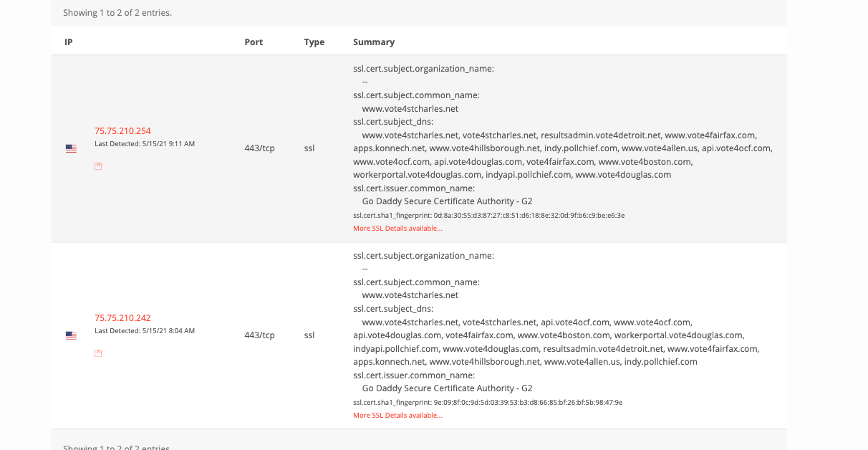Viewport: 868px width, 450px height.
Task: Click the Last Detected 5/15/21 8:04 AM text
Action: pyautogui.click(x=145, y=331)
